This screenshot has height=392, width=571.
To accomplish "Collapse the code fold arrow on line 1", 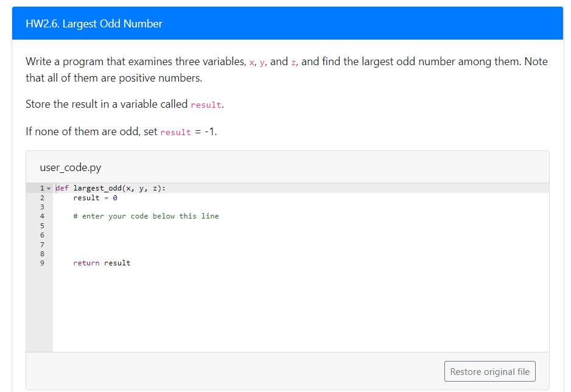I will tap(47, 189).
